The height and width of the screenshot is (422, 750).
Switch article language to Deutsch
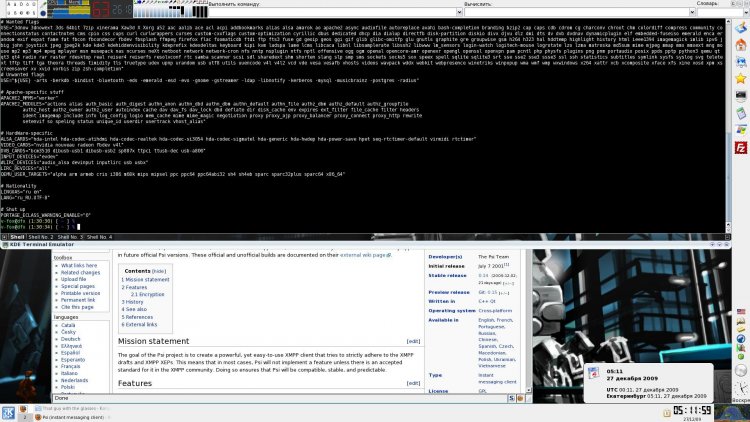tap(70, 339)
